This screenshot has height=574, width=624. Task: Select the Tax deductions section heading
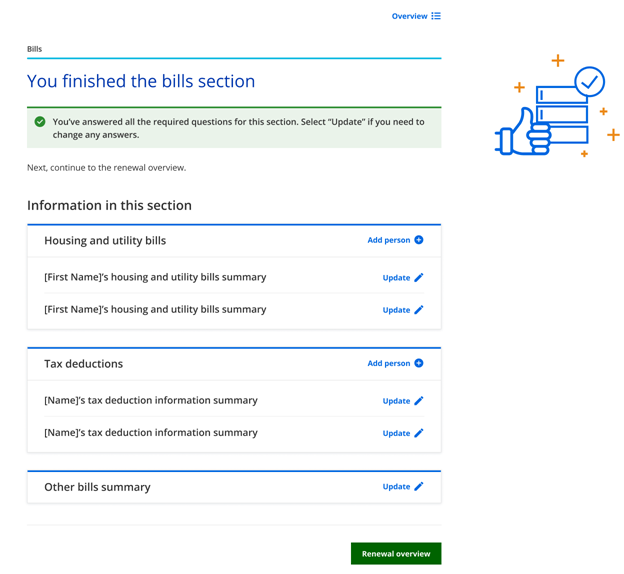[83, 364]
